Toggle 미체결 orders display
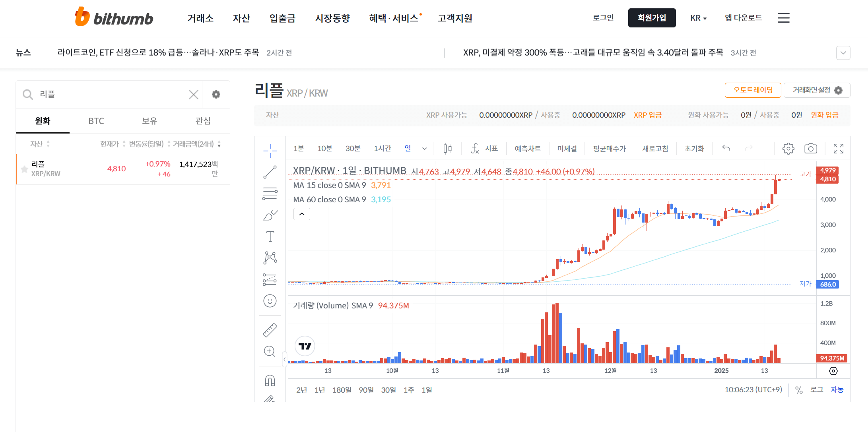 click(x=567, y=148)
